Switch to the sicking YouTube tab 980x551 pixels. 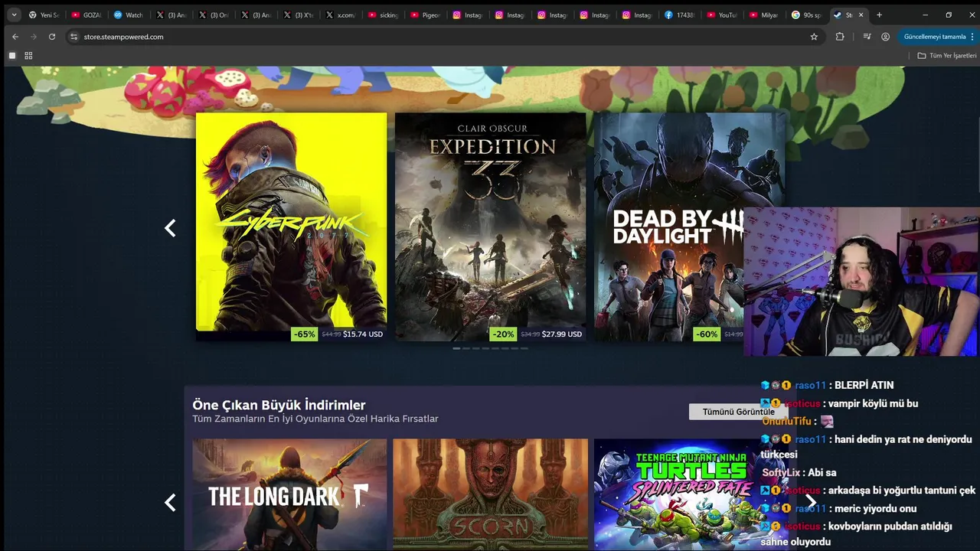tap(383, 15)
